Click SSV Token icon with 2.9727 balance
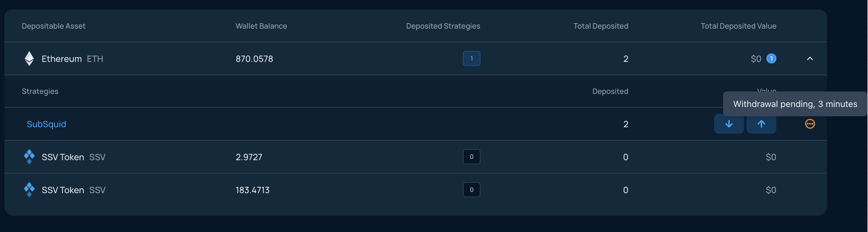 point(29,157)
